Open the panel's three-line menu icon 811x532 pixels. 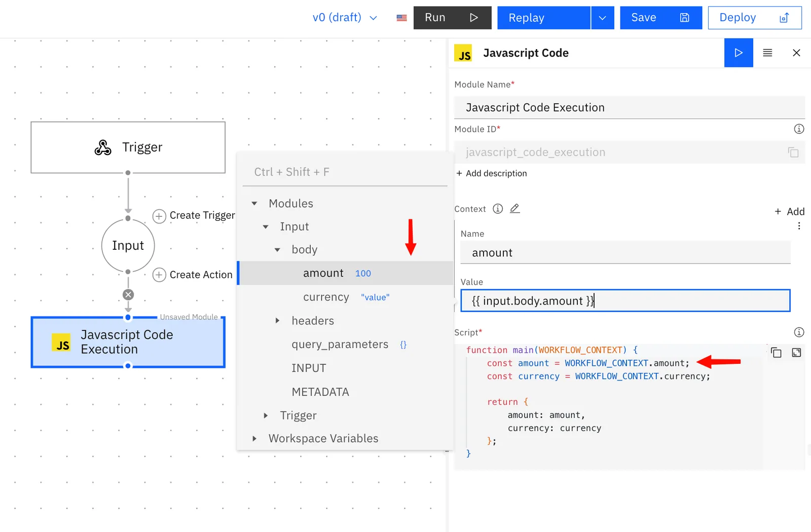click(767, 53)
